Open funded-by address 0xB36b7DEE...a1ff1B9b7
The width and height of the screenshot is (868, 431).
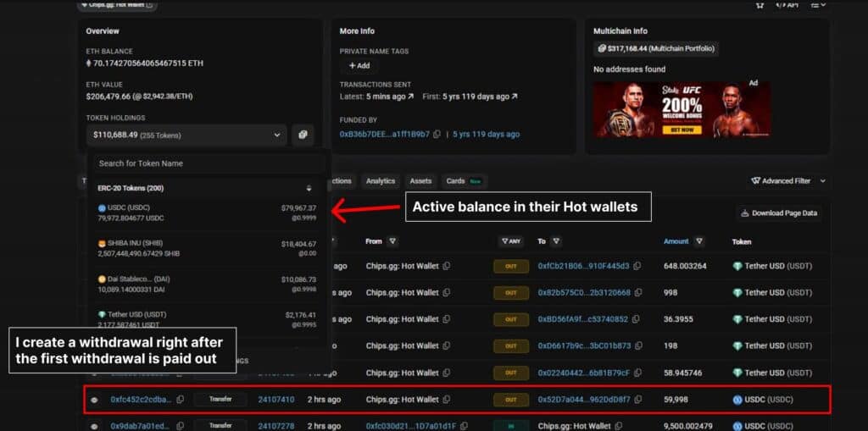385,135
